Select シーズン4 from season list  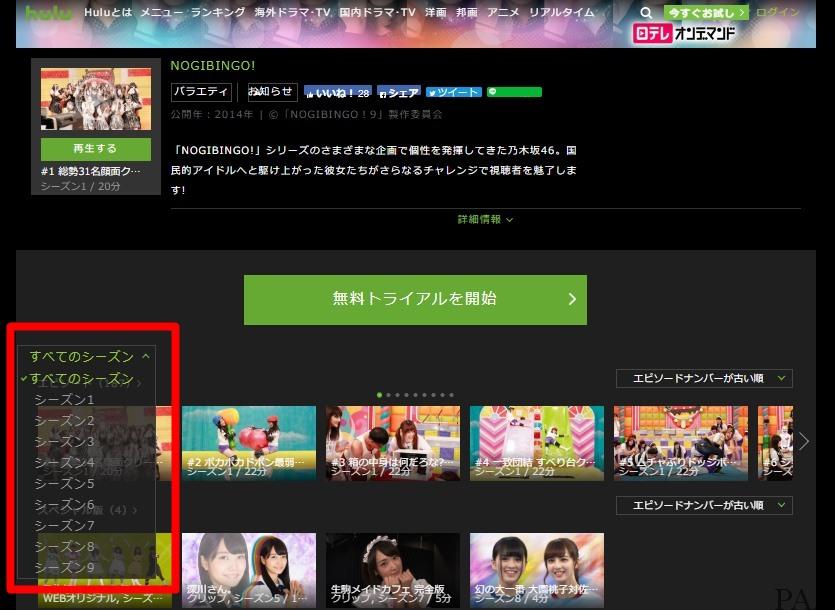tap(64, 462)
